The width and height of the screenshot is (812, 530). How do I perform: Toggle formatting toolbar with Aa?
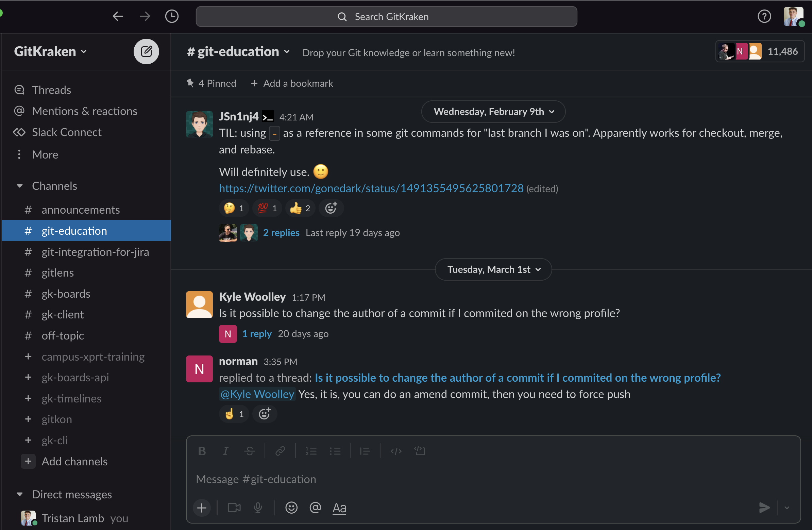(339, 508)
